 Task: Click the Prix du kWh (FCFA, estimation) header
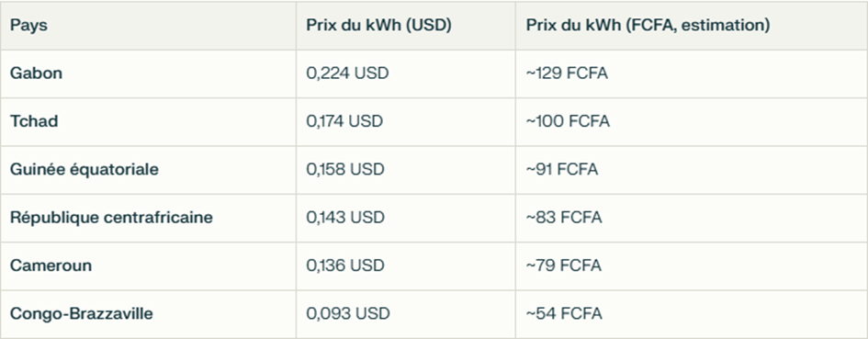pos(648,26)
